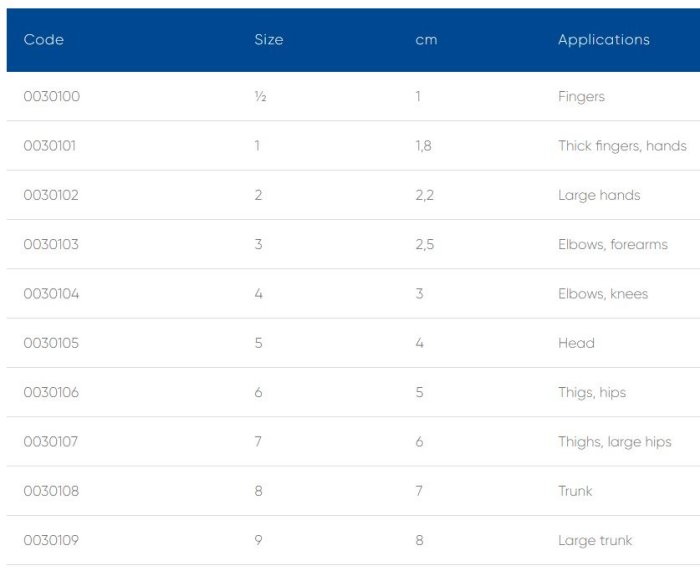Select product code 0030100
The width and height of the screenshot is (700, 576).
pos(51,97)
